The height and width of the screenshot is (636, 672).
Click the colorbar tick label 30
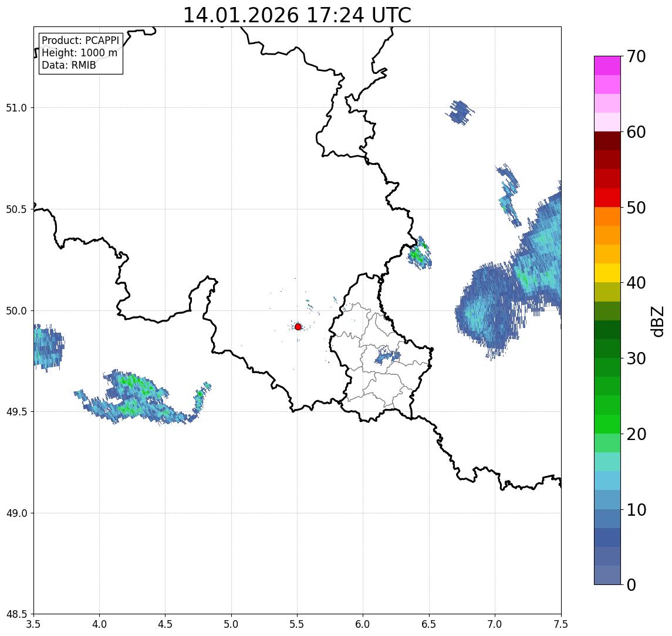click(x=636, y=358)
